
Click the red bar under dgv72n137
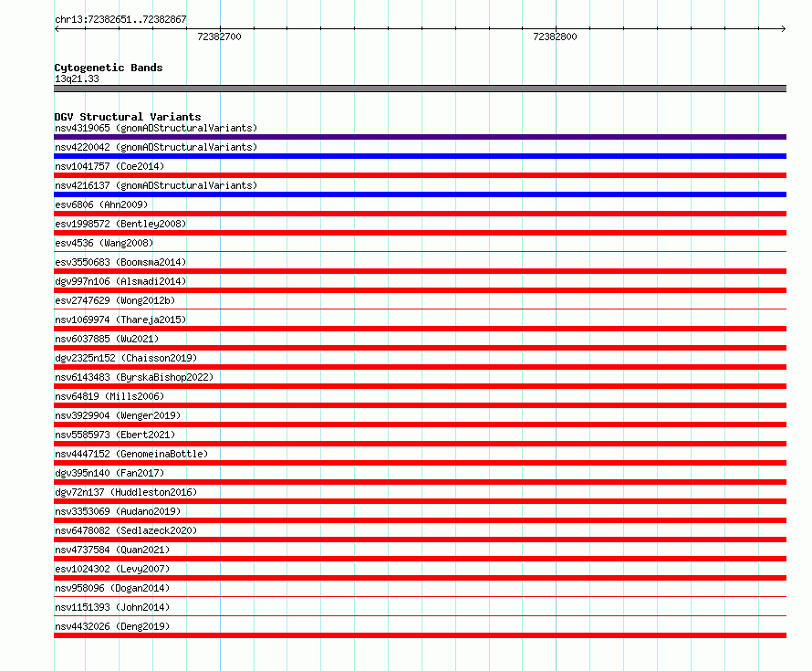tap(420, 501)
